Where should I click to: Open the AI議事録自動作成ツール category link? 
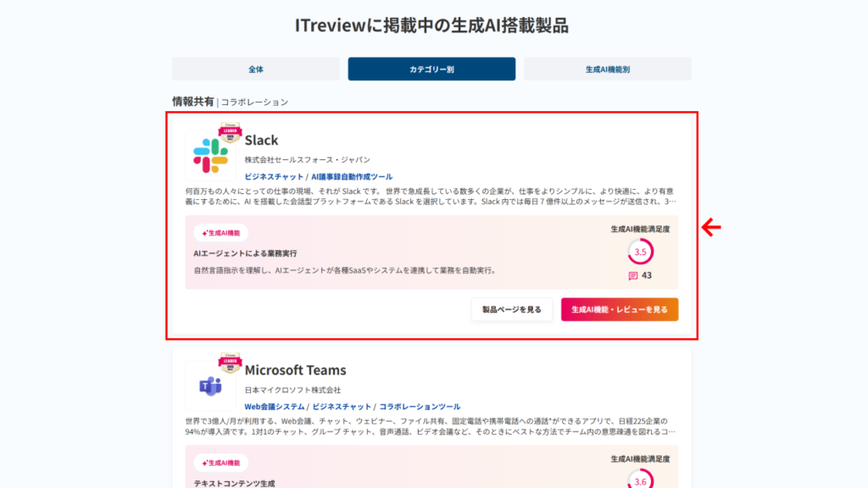(352, 176)
